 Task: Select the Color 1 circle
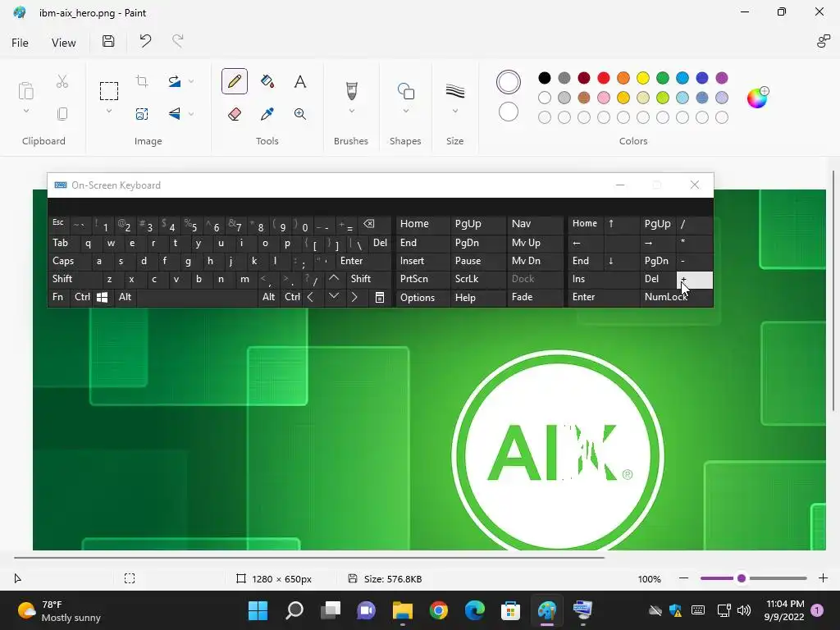[x=509, y=82]
